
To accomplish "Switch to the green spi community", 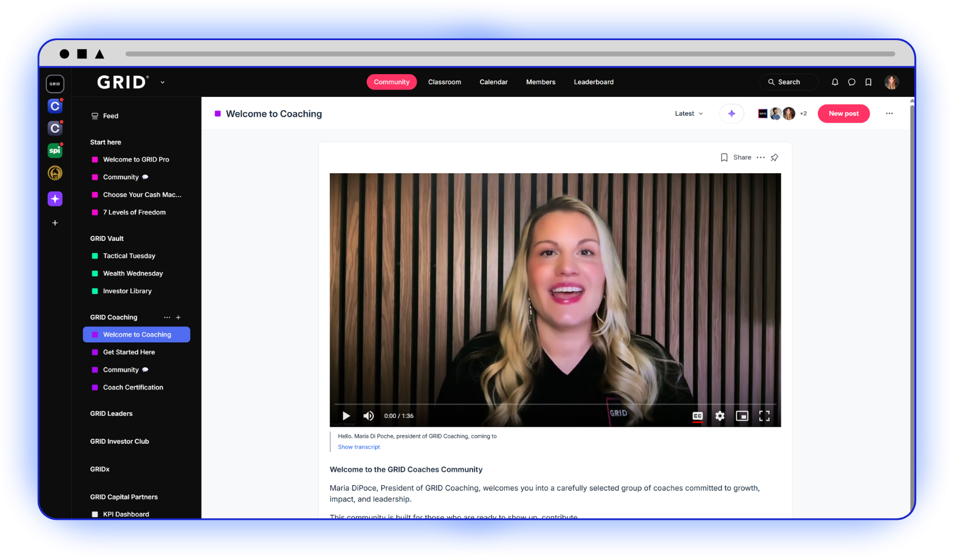I will coord(55,150).
